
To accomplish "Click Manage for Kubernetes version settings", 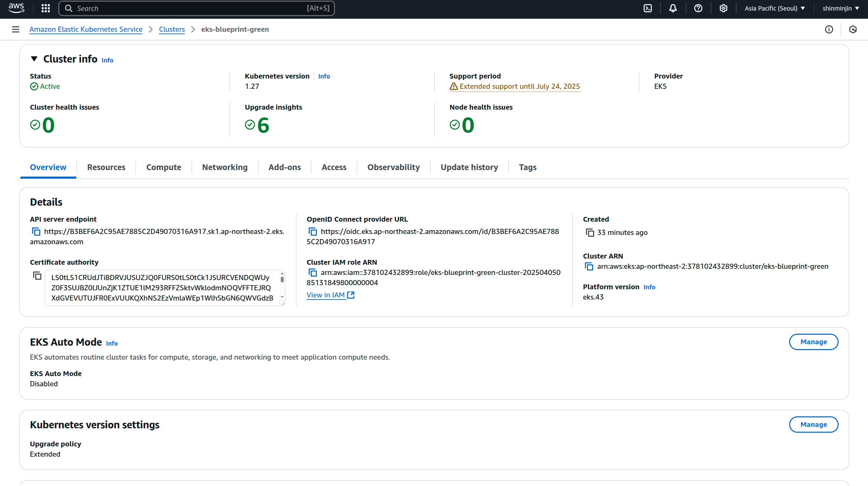I will click(x=813, y=425).
